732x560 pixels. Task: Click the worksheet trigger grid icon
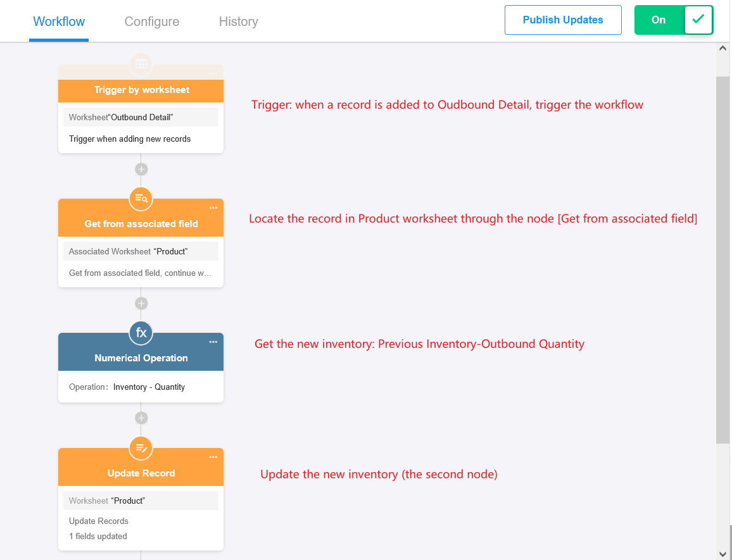[x=141, y=65]
